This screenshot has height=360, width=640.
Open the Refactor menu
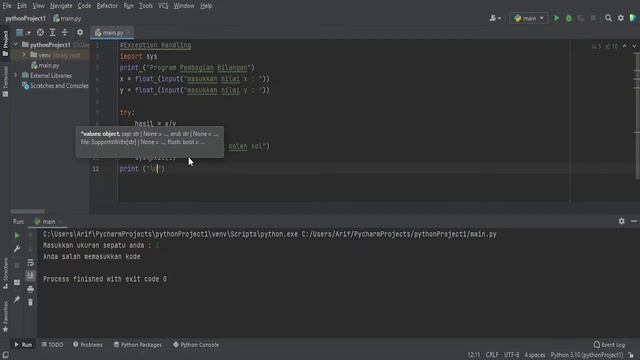(x=107, y=6)
